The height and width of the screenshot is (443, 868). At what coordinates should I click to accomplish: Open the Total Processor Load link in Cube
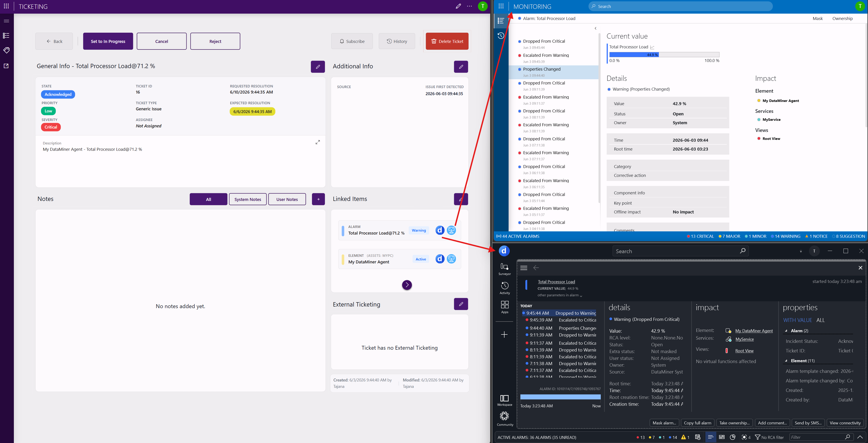[556, 282]
